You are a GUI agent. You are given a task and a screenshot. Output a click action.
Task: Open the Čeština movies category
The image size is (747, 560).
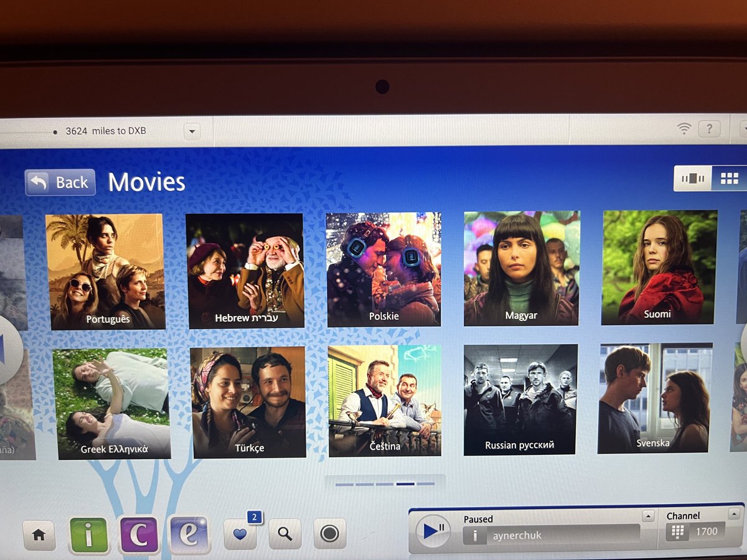coord(385,401)
